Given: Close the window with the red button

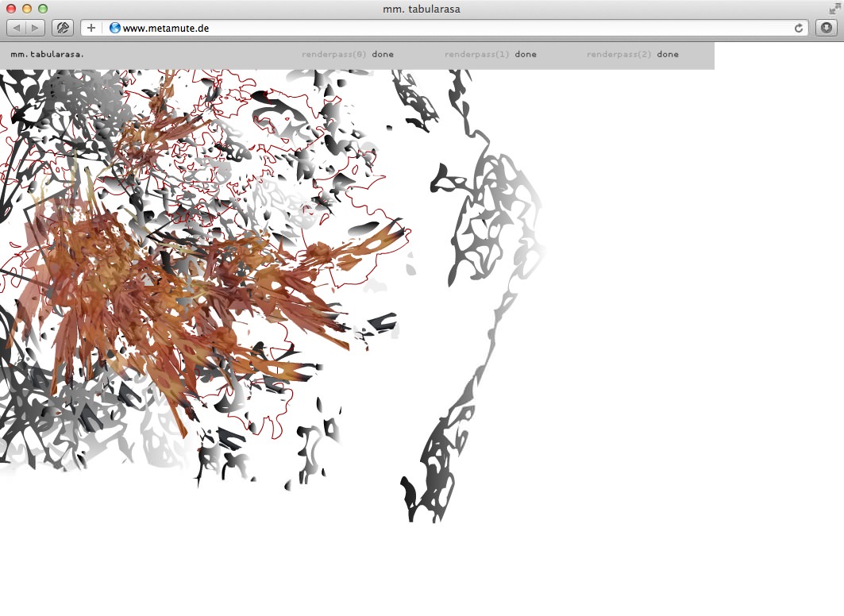Looking at the screenshot, I should [x=11, y=9].
